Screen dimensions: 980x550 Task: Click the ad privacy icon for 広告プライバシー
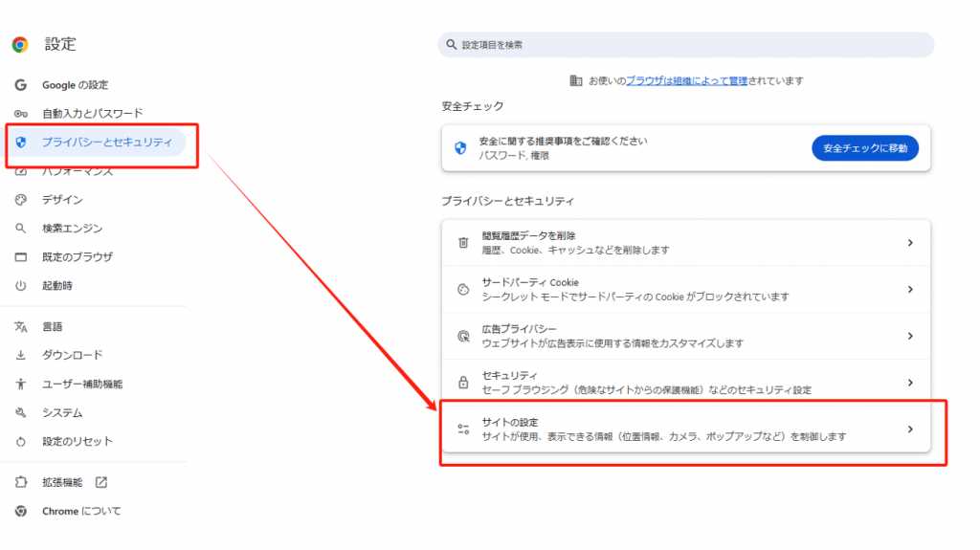pos(463,337)
